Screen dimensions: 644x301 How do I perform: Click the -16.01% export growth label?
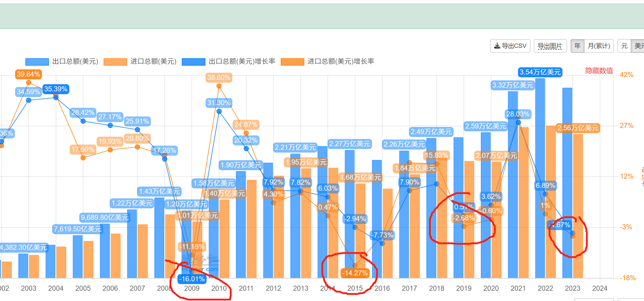192,279
